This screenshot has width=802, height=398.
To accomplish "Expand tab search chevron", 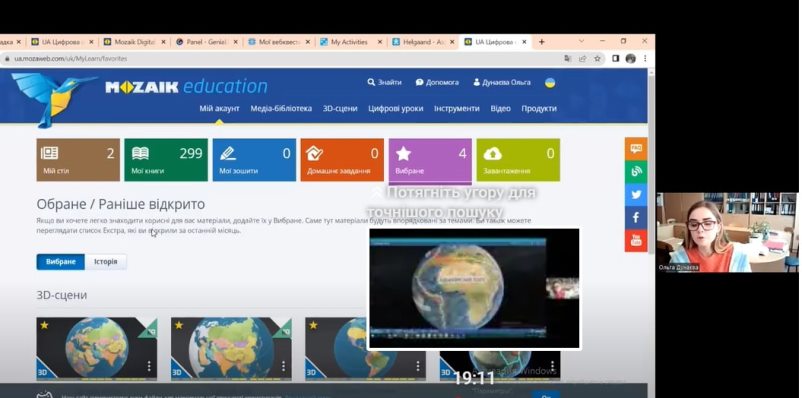I will click(581, 41).
